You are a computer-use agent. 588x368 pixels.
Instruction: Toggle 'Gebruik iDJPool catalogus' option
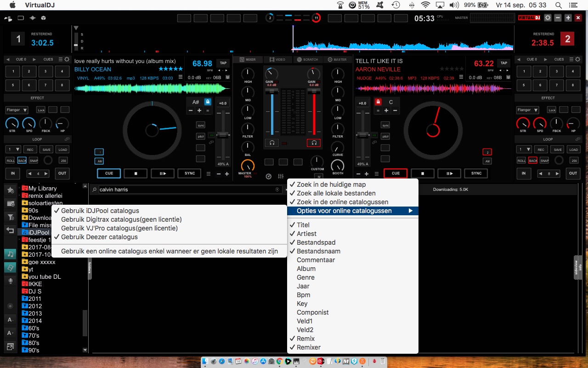pyautogui.click(x=170, y=211)
